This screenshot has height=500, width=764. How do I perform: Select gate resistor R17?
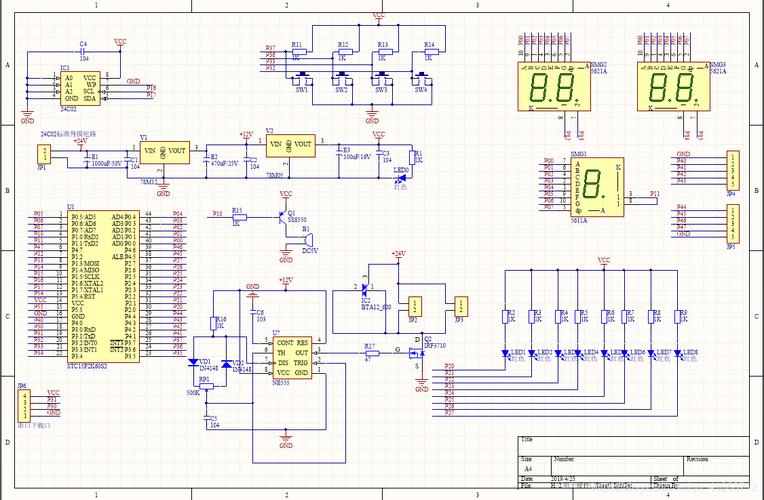point(372,353)
